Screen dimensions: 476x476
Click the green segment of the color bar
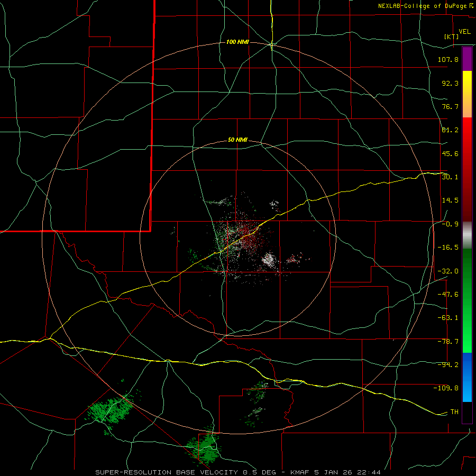click(467, 300)
